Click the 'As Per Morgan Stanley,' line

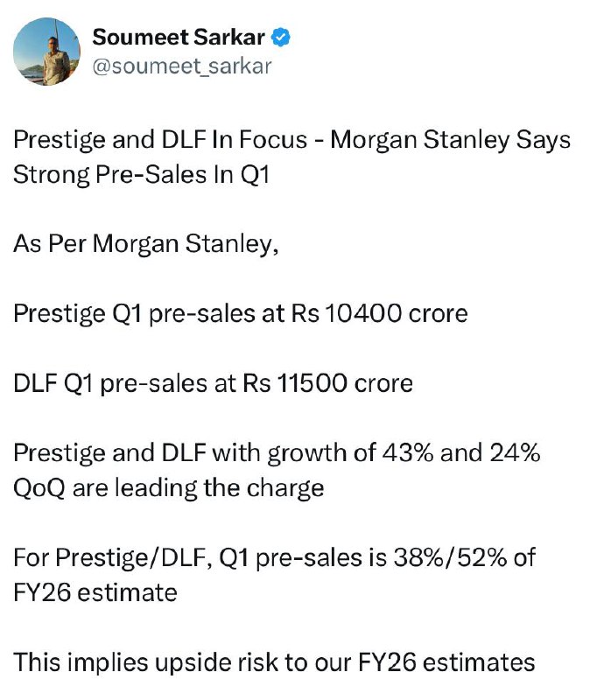[146, 245]
